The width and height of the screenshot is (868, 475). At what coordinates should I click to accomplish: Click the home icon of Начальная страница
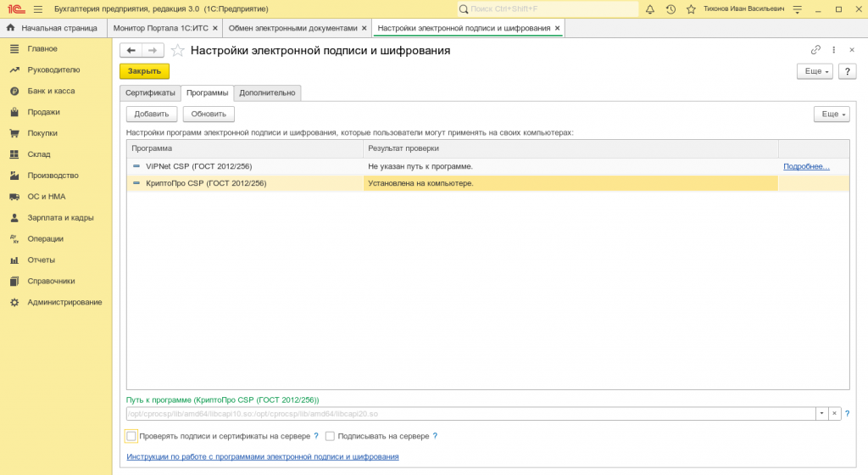tap(10, 28)
